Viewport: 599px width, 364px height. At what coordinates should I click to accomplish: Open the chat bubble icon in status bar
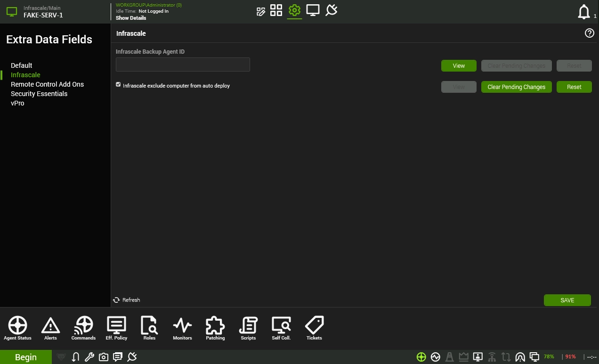(118, 357)
